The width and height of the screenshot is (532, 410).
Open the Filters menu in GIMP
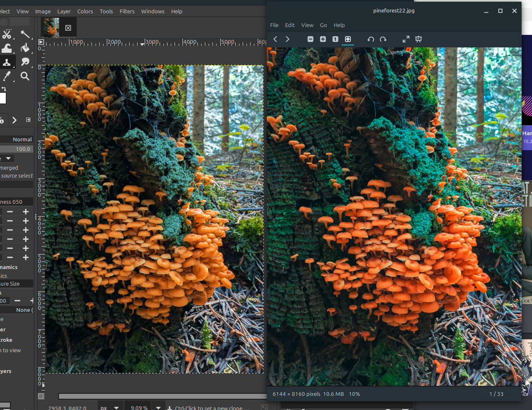(127, 11)
